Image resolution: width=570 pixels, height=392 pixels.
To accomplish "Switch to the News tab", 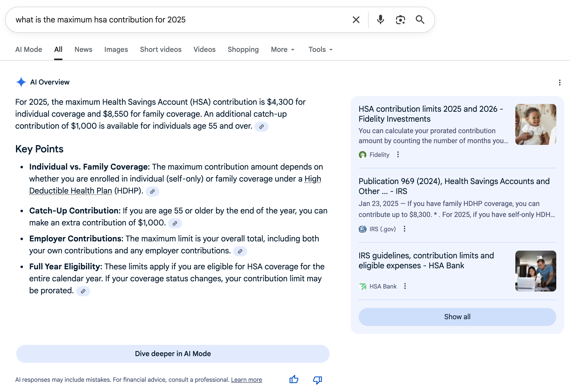I will tap(83, 50).
